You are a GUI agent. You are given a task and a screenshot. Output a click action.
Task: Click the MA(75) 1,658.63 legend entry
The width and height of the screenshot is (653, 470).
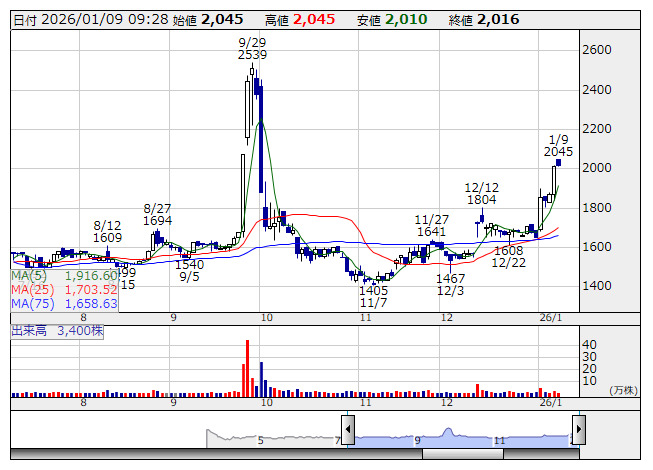click(65, 304)
